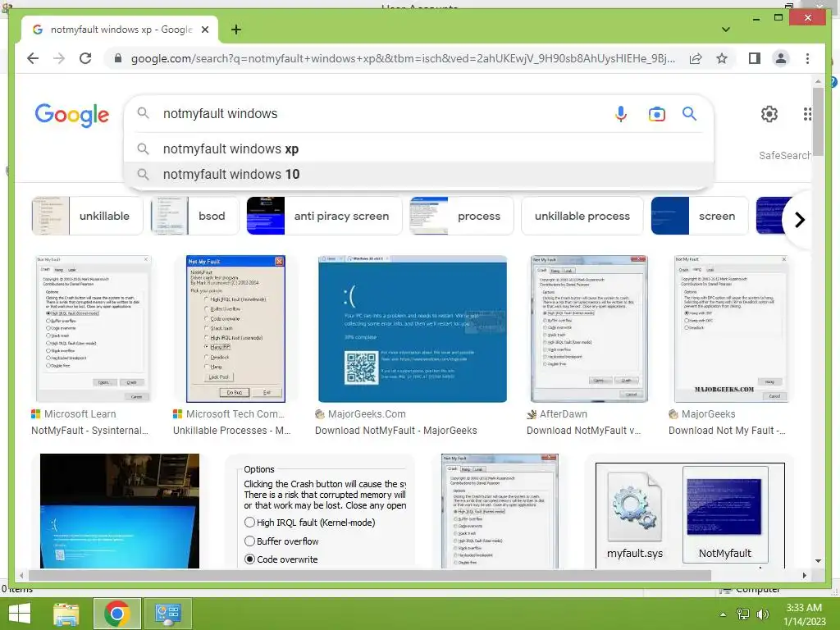840x630 pixels.
Task: Click the horizontal scrollbar left arrow
Action: pyautogui.click(x=21, y=575)
